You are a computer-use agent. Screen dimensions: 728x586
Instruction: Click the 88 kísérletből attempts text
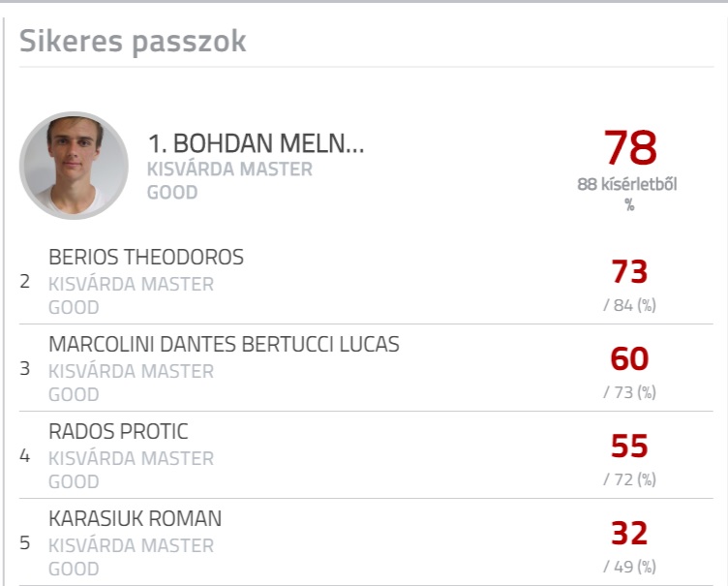627,184
